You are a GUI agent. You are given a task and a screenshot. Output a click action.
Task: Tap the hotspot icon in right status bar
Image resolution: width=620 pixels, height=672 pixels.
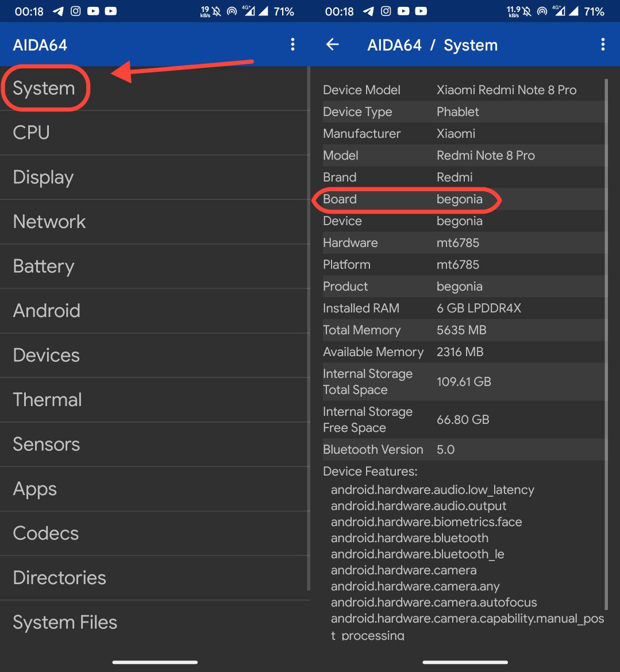541,11
